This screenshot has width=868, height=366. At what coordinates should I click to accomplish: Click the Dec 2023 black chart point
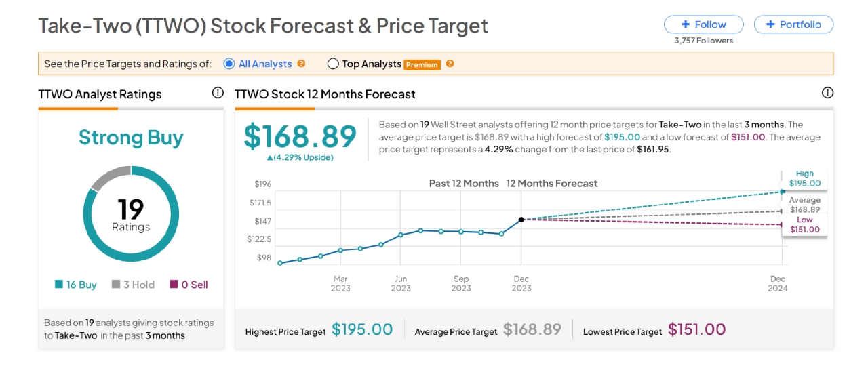pyautogui.click(x=521, y=220)
